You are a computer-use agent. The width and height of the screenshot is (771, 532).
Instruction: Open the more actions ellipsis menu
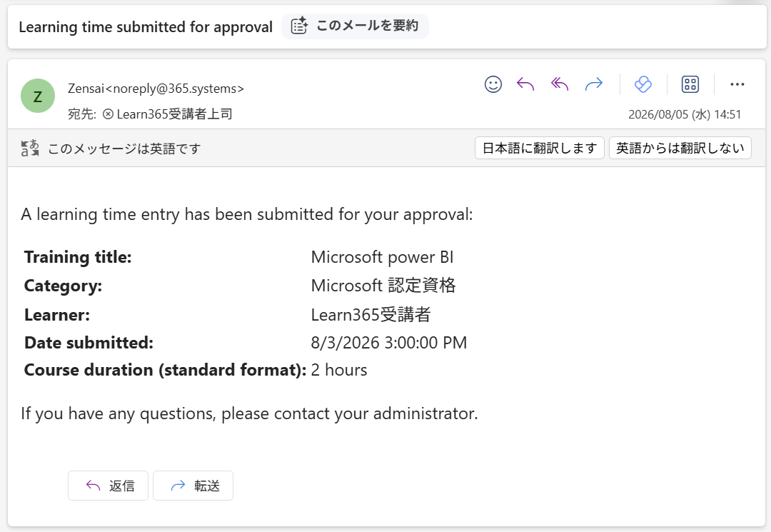pos(737,84)
